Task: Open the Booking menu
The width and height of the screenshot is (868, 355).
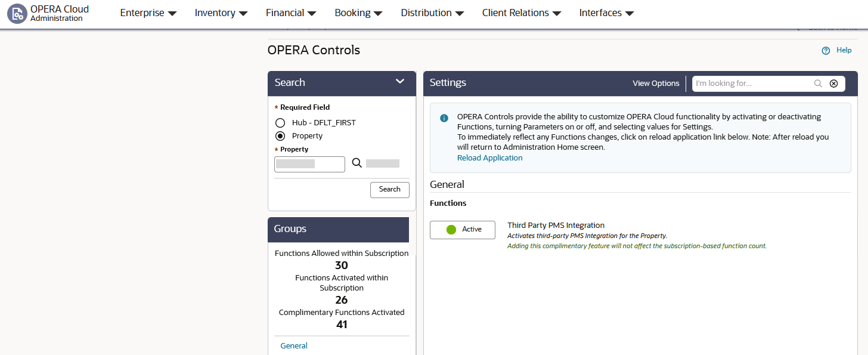Action: [358, 13]
